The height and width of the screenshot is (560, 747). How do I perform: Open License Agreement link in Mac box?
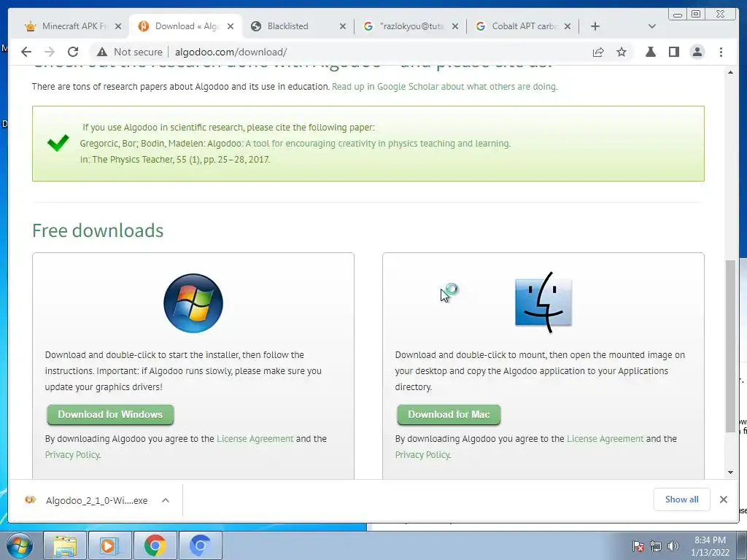click(x=605, y=438)
